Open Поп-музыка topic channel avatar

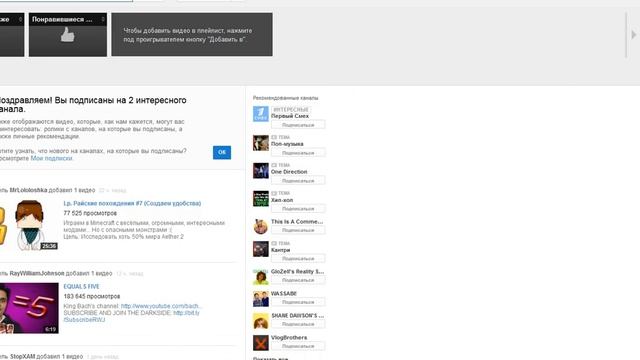pyautogui.click(x=260, y=143)
